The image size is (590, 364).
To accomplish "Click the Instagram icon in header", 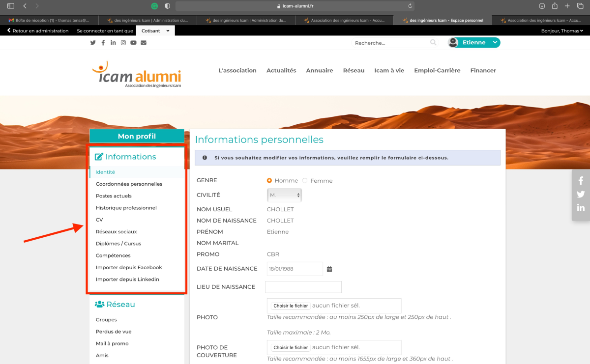I will (123, 43).
